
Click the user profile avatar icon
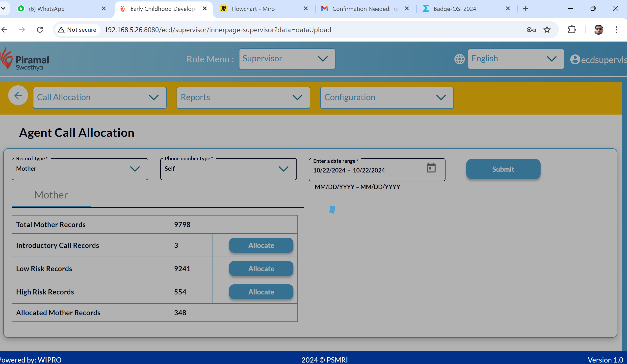(x=575, y=59)
